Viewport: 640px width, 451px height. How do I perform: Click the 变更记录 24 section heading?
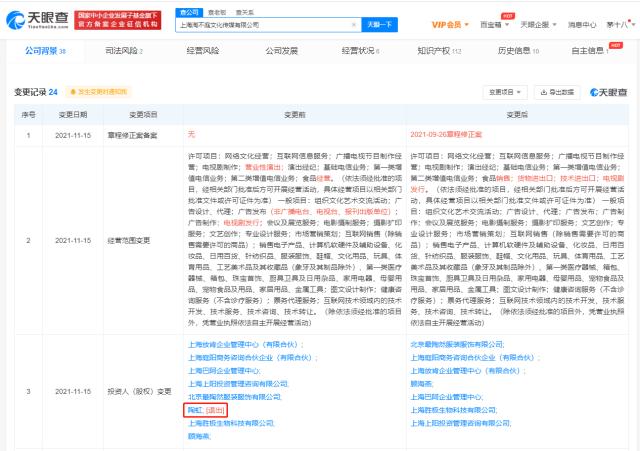[36, 92]
